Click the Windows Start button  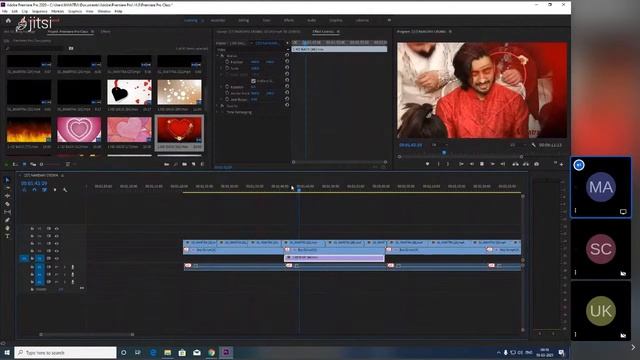coord(7,353)
